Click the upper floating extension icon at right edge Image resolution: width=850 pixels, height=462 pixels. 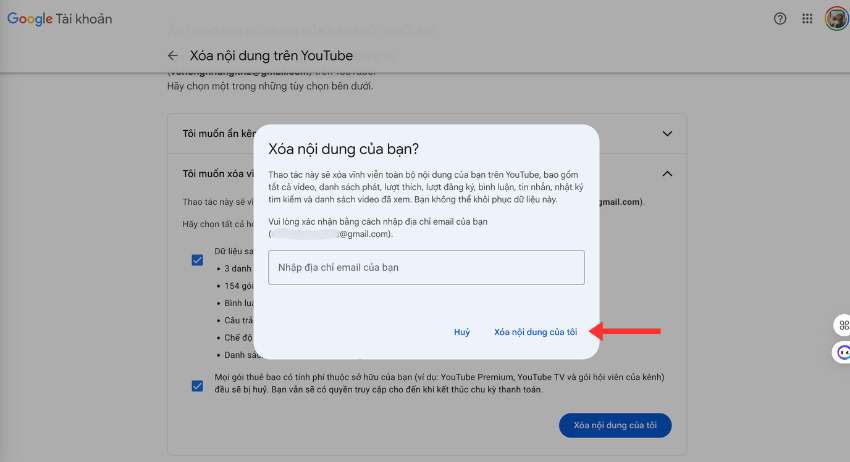[x=842, y=325]
